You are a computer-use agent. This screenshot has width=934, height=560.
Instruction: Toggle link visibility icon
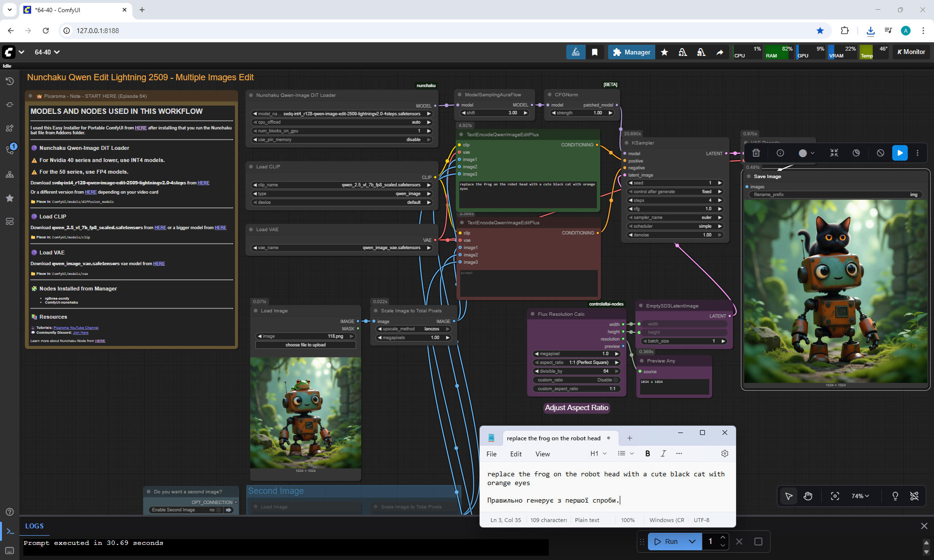click(x=915, y=496)
